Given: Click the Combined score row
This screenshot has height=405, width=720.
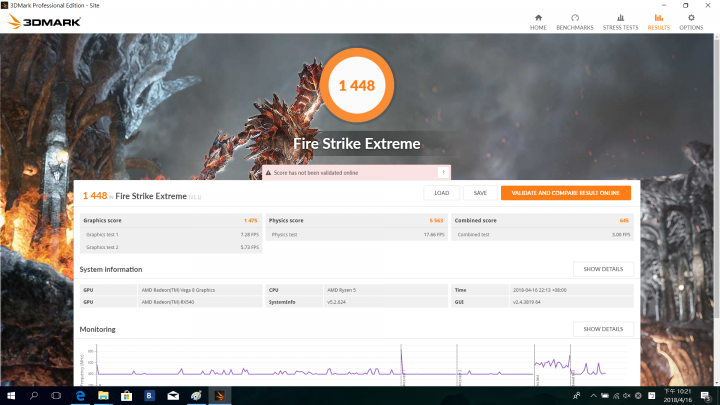Looking at the screenshot, I should (x=542, y=220).
